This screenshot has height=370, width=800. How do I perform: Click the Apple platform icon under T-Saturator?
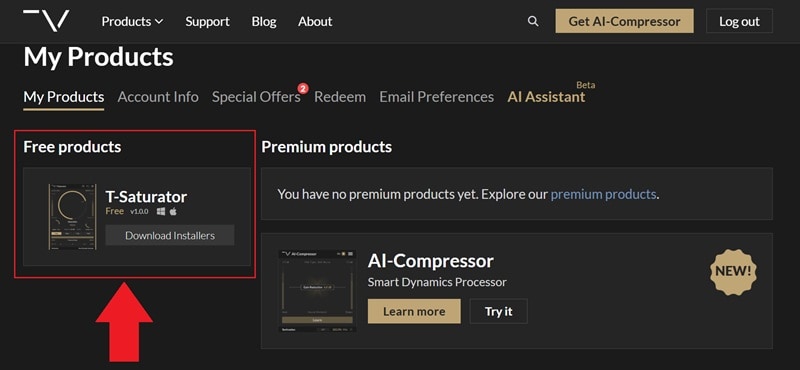pos(173,211)
